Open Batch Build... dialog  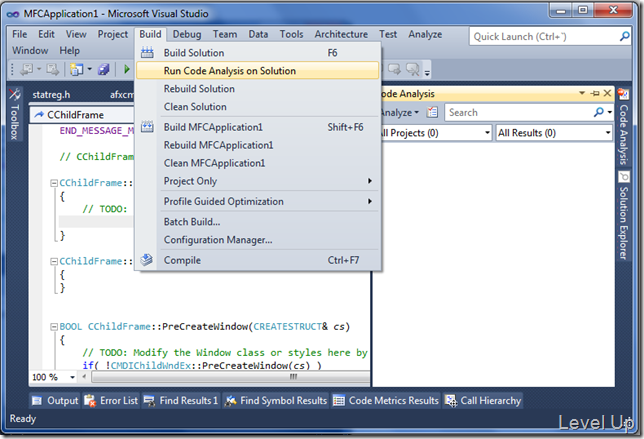point(258,222)
